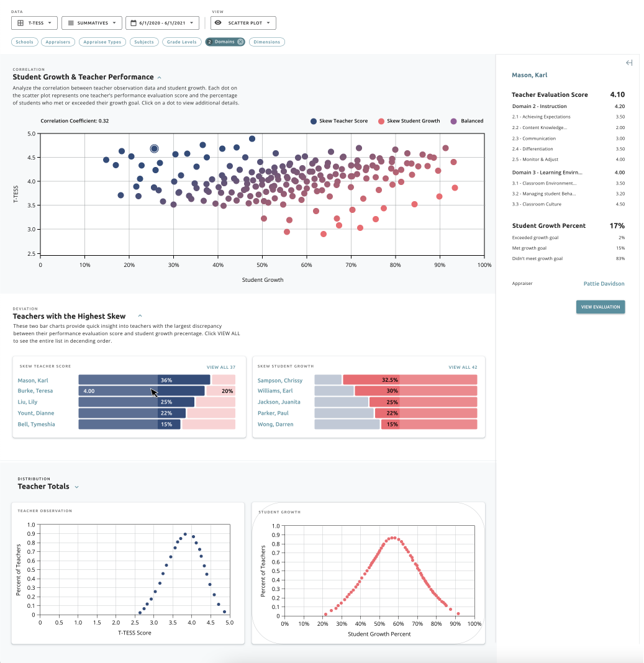Image resolution: width=644 pixels, height=663 pixels.
Task: Toggle Skew Teacher Score legend dot
Action: point(314,121)
